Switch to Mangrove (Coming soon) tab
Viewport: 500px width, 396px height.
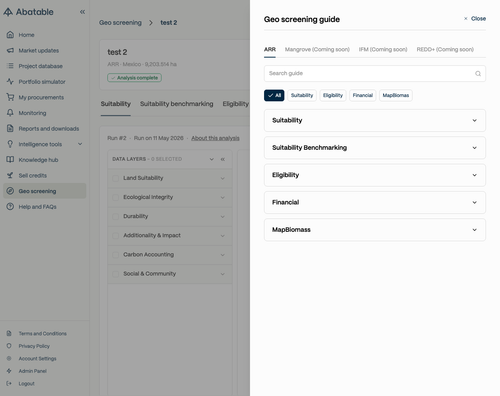tap(317, 49)
